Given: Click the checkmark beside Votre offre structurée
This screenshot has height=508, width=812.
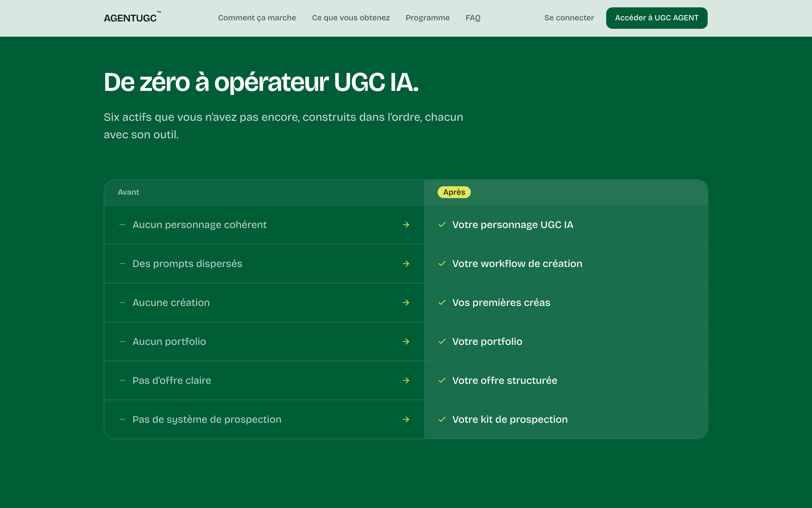Looking at the screenshot, I should click(x=442, y=380).
